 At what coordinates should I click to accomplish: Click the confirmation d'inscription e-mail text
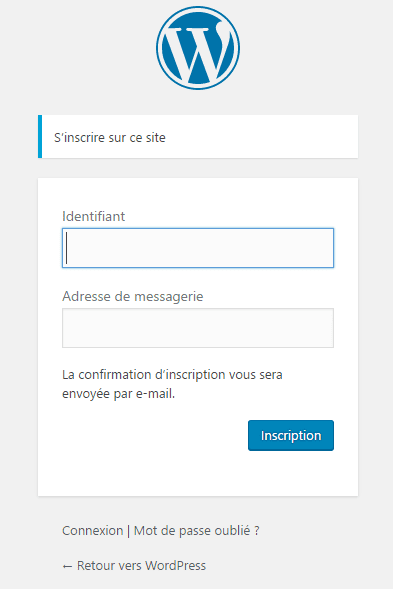click(x=172, y=384)
